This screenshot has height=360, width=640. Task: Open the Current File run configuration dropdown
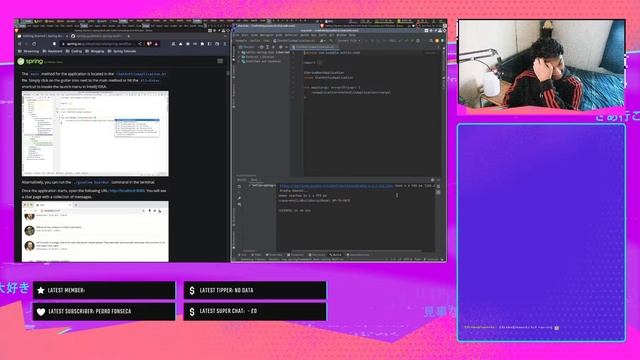[x=349, y=41]
